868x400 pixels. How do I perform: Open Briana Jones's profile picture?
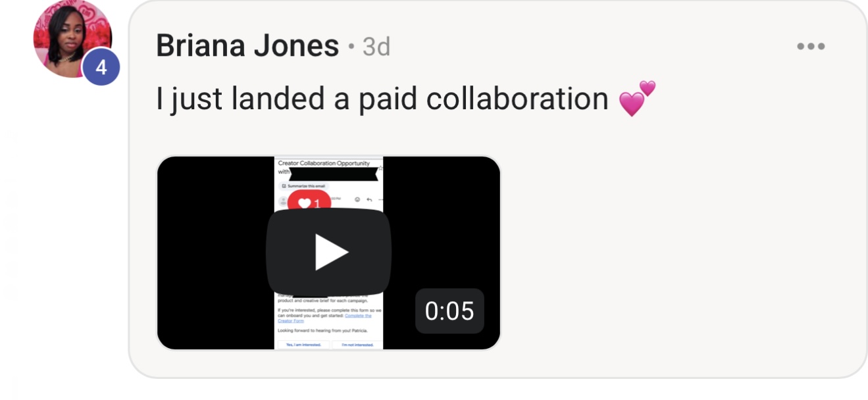(x=72, y=39)
